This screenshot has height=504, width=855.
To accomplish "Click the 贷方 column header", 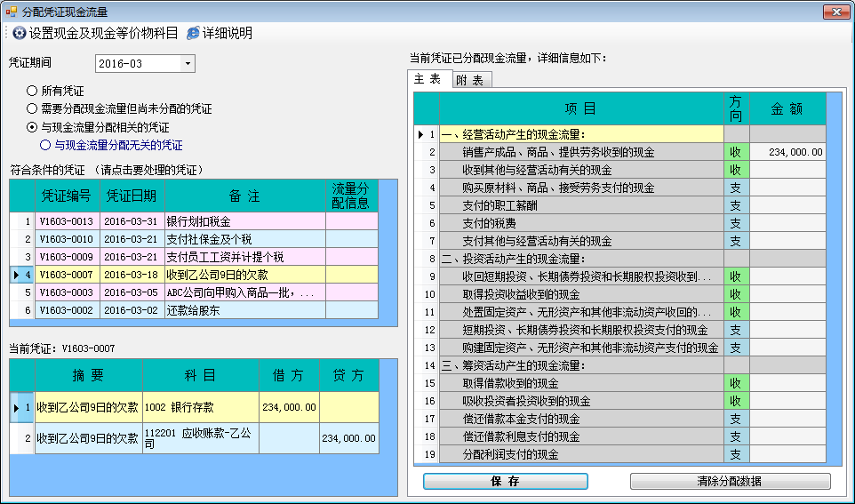I will point(349,375).
